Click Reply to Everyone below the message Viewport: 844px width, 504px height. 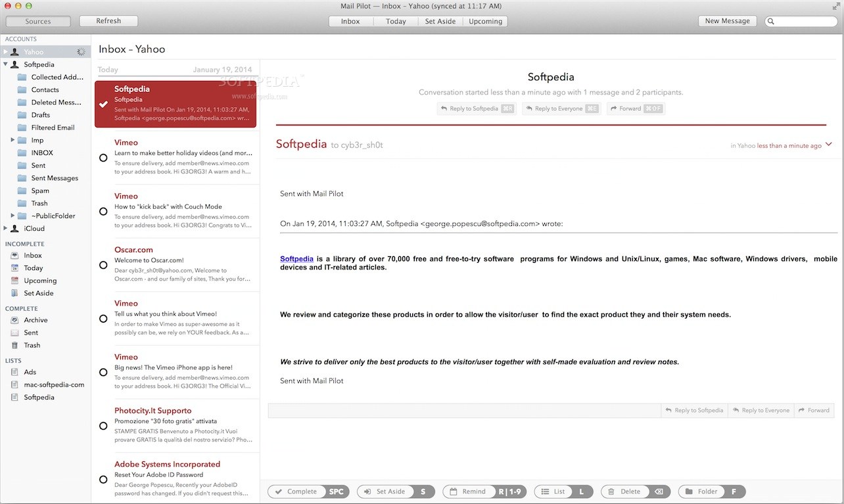761,410
